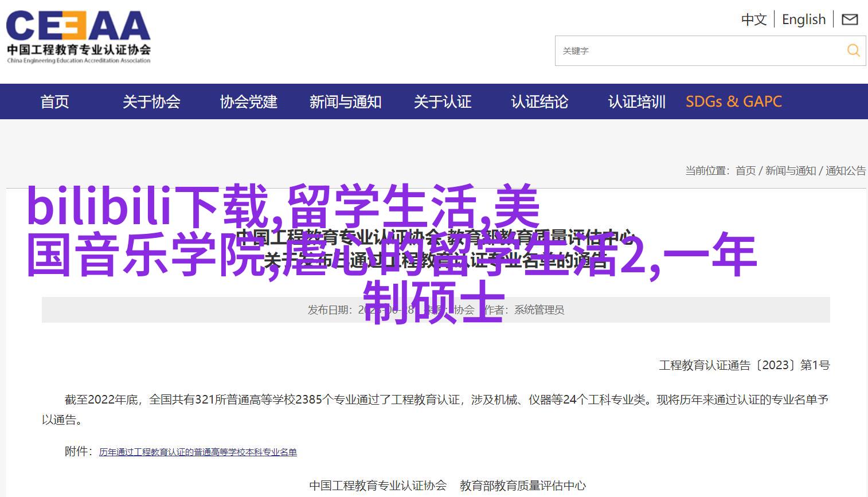Open the SDGs & GAPC menu
The width and height of the screenshot is (868, 497).
click(x=734, y=101)
